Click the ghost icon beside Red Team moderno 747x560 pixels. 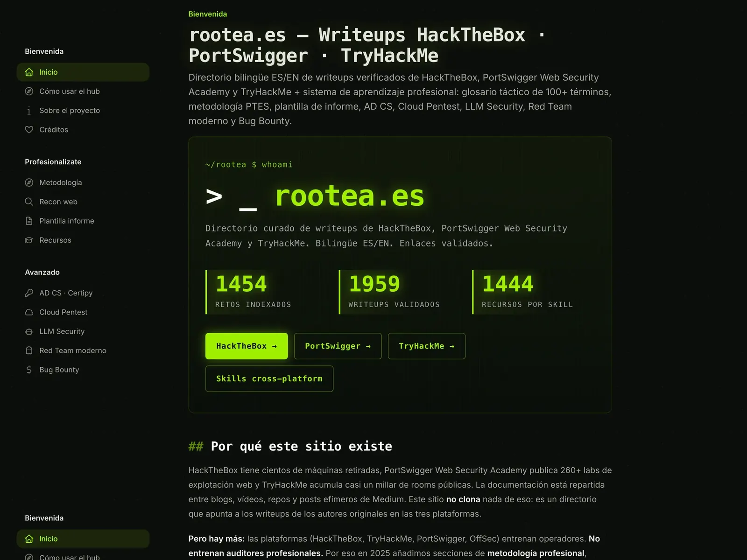[x=29, y=350]
